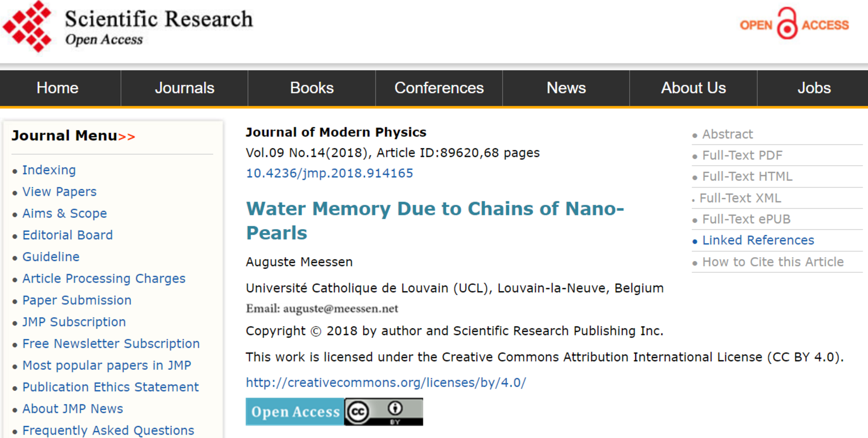Click the Creative Commons CC BY badge
The image size is (868, 438).
pyautogui.click(x=383, y=412)
